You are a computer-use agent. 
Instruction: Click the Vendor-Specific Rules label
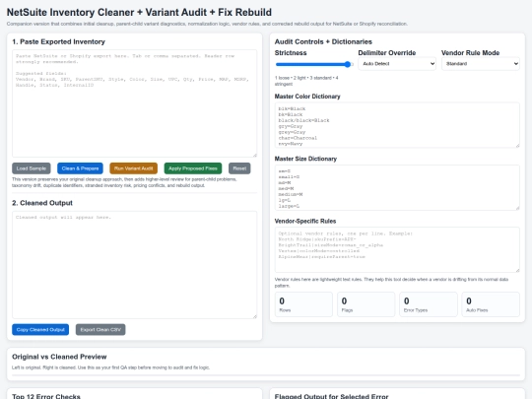(305, 222)
